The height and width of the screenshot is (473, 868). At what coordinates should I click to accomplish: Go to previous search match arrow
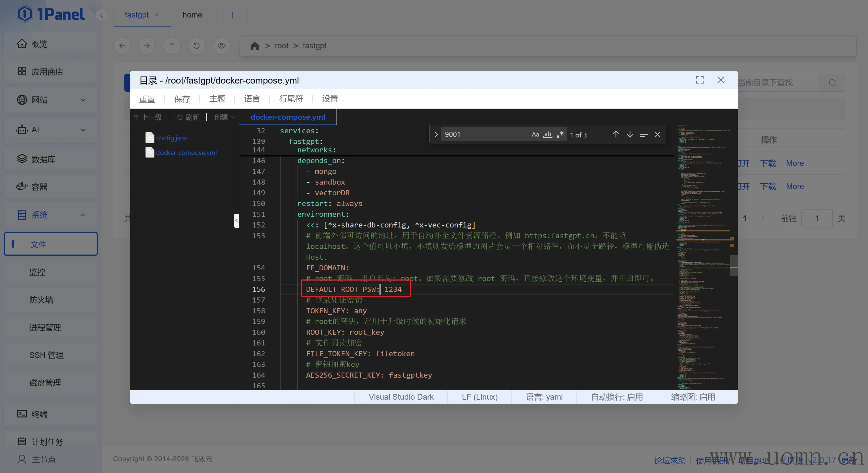(x=616, y=135)
